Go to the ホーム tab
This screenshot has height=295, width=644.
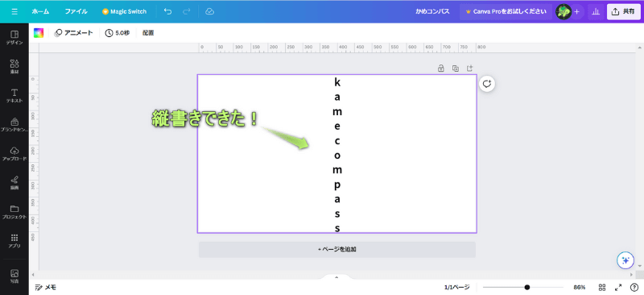(41, 11)
